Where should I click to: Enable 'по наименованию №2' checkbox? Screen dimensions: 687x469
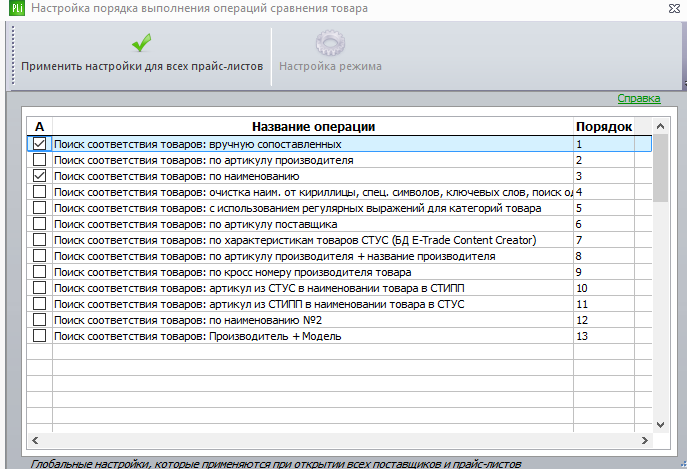point(39,320)
